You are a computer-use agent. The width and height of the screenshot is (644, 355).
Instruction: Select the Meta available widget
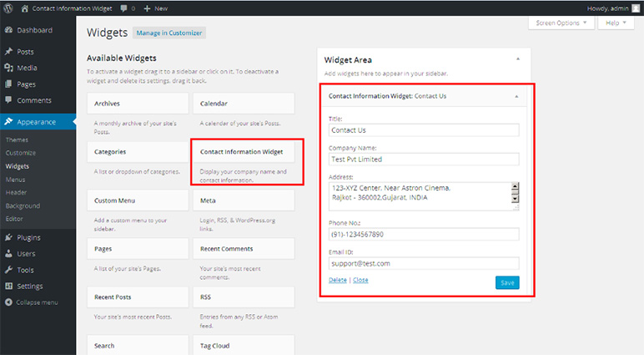tap(244, 200)
